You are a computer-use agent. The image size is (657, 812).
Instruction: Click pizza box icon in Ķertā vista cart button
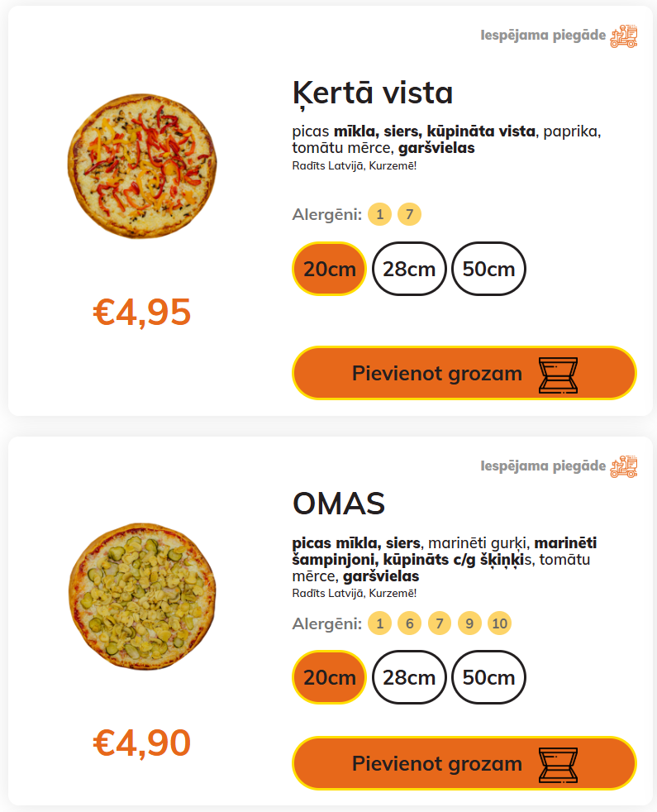pos(558,375)
